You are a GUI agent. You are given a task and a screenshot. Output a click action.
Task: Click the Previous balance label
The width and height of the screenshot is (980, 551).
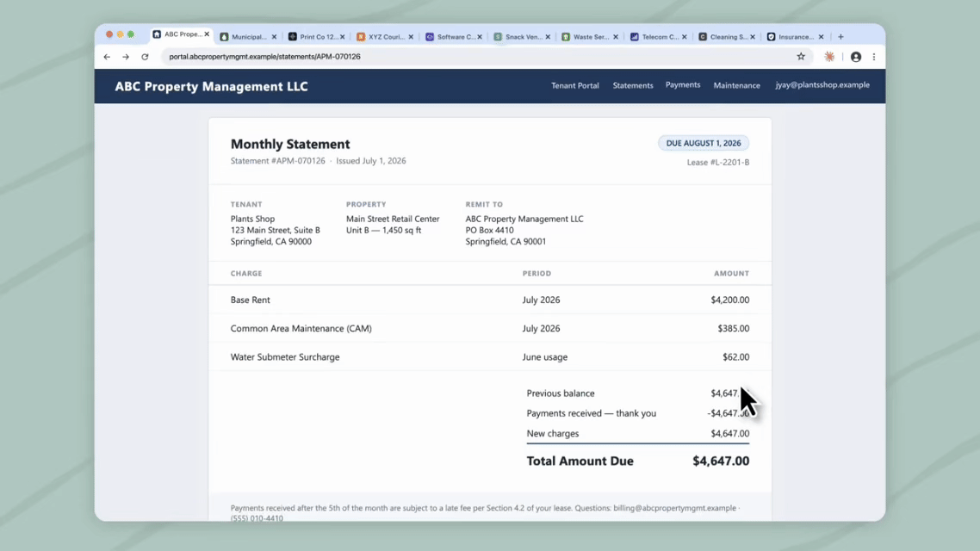click(561, 393)
